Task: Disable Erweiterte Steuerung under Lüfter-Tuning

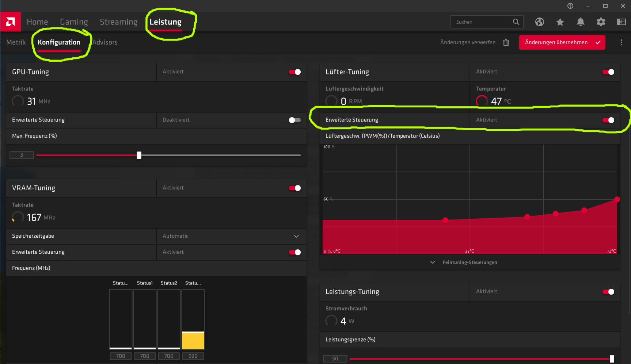Action: click(x=608, y=120)
